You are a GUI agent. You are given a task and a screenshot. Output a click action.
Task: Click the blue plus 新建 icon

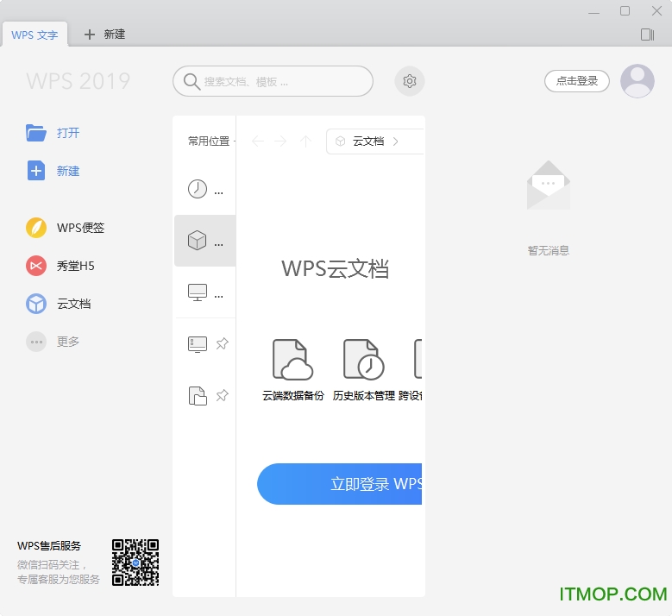click(x=36, y=171)
